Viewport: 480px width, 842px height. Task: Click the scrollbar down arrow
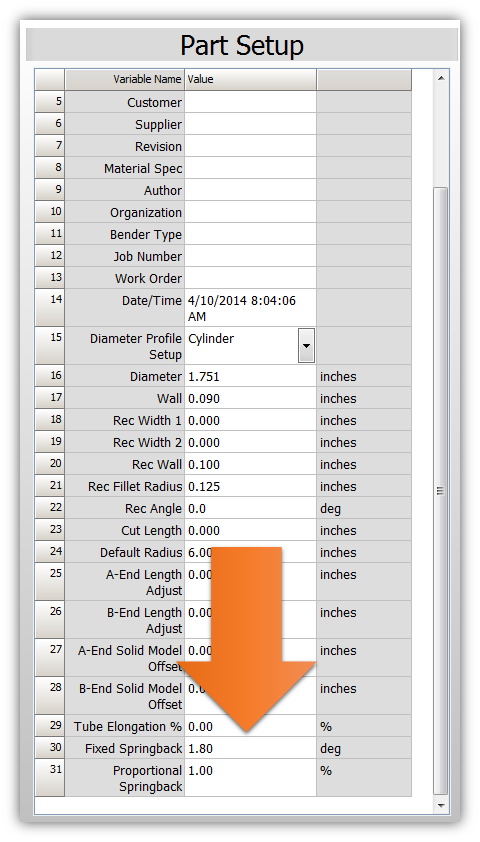441,805
